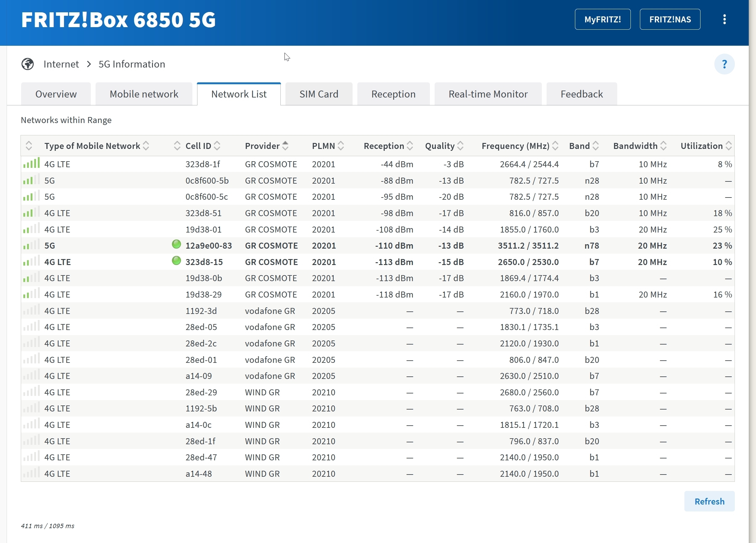
Task: Click green status dot for cell 12a9e00-83
Action: 176,245
